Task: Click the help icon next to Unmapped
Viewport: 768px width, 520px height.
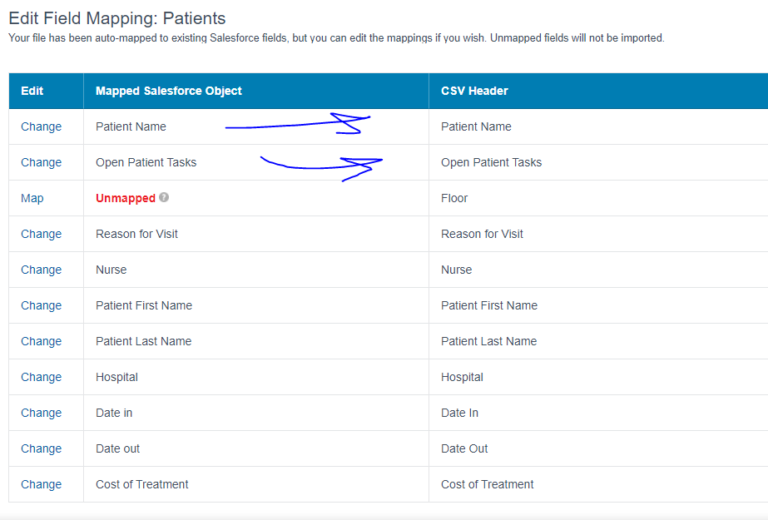Action: coord(164,197)
